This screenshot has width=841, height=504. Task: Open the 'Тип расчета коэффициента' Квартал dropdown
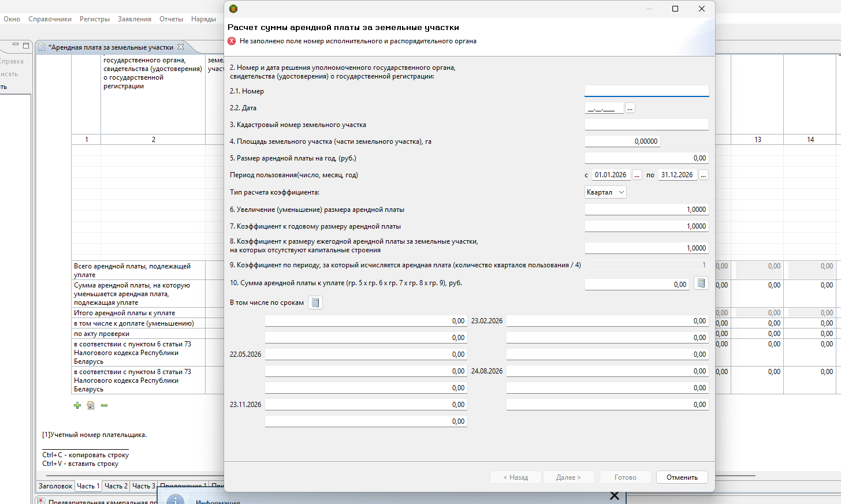605,192
